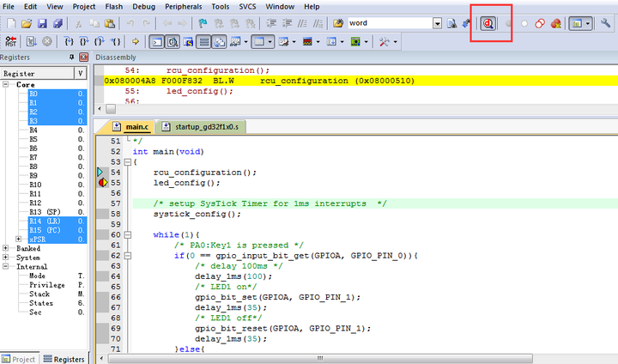618x364 pixels.
Task: Click the Step Over icon
Action: pos(85,41)
